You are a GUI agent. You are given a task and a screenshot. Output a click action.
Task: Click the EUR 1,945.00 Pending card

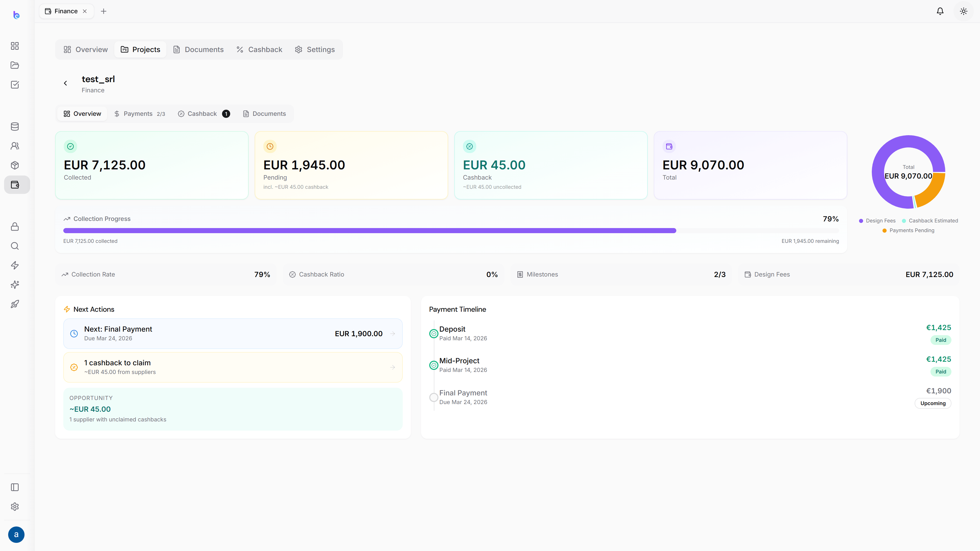tap(351, 165)
